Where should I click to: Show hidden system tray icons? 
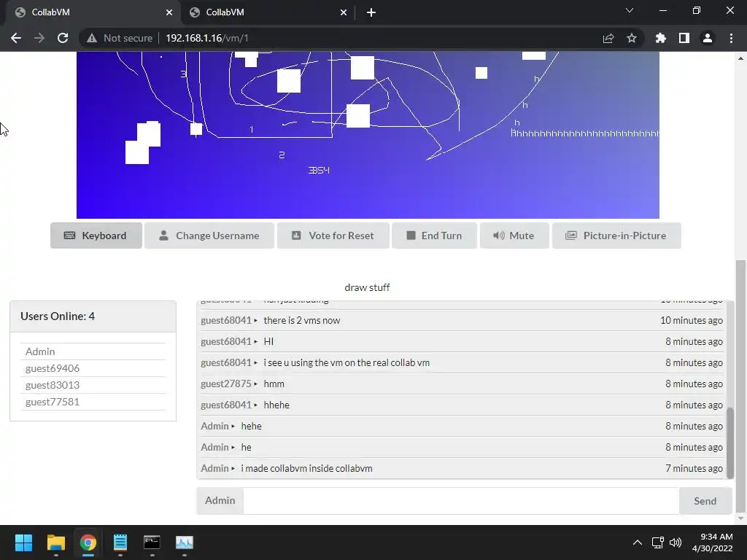[x=638, y=542]
